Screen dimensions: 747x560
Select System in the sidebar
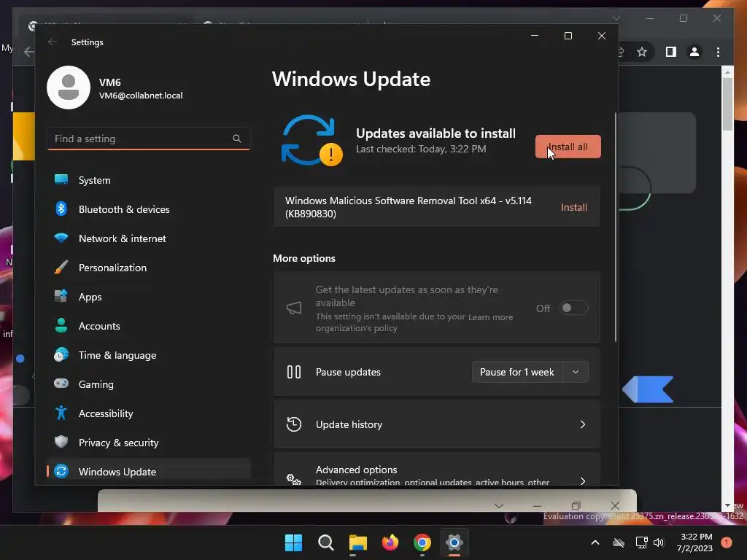149,180
